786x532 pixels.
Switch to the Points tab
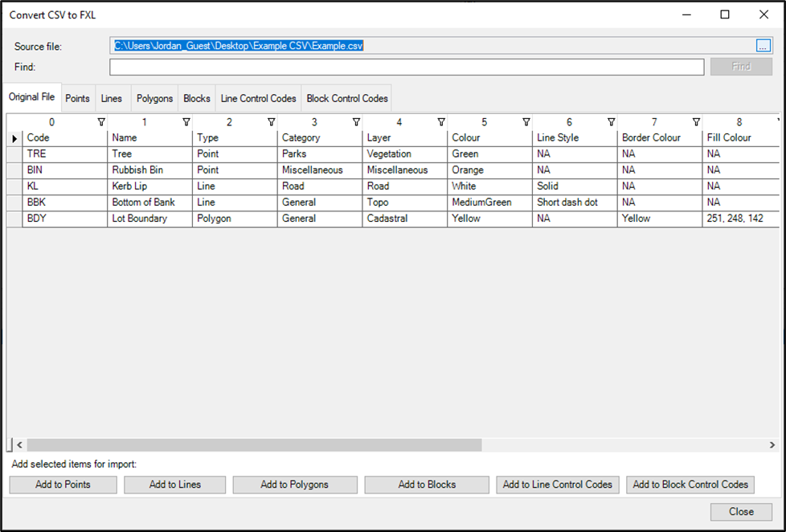coord(77,97)
